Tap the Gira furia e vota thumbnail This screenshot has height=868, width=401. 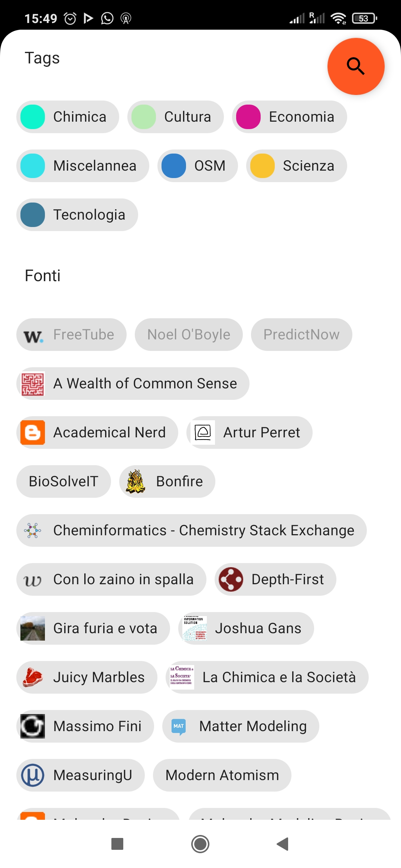[33, 628]
